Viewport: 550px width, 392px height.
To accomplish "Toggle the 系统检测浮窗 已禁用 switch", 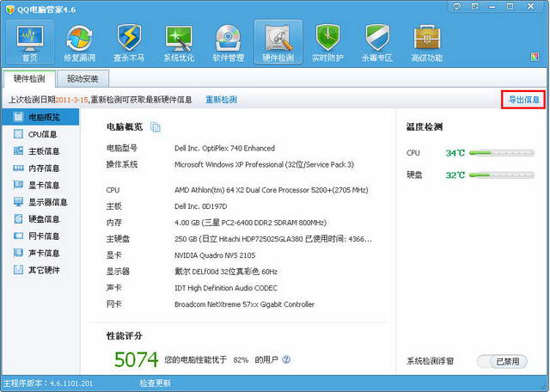I will [x=501, y=362].
